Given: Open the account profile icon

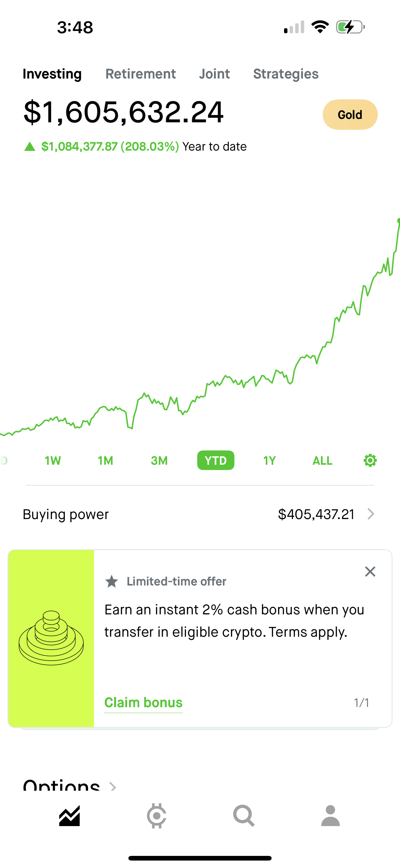Looking at the screenshot, I should [x=330, y=816].
